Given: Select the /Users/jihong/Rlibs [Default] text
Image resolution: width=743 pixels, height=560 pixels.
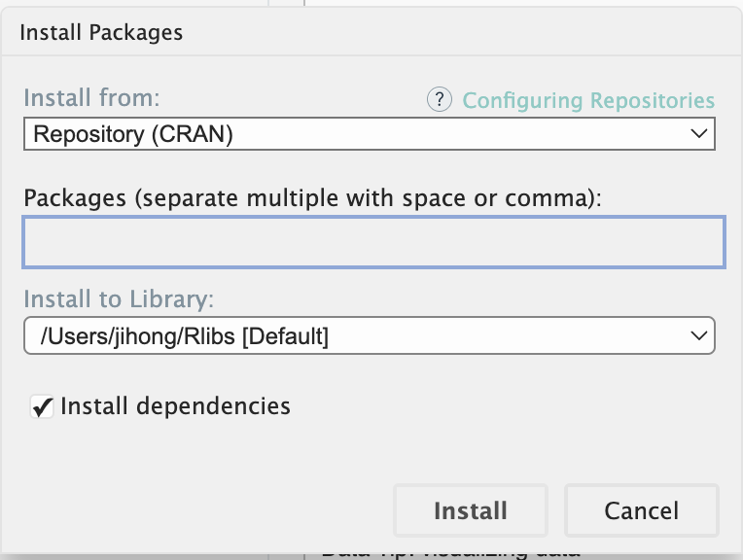Looking at the screenshot, I should click(x=184, y=336).
